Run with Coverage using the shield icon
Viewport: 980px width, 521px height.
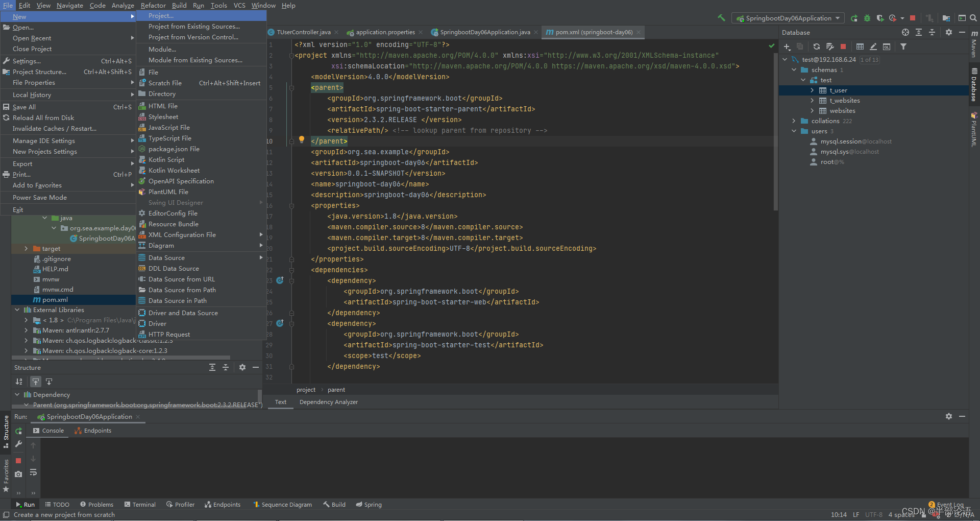click(x=880, y=18)
